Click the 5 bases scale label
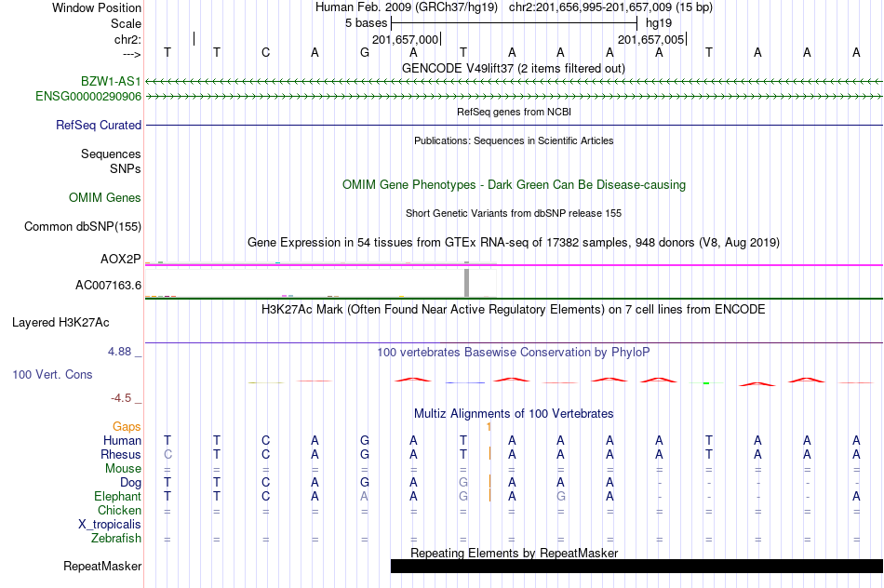The height and width of the screenshot is (588, 884). click(366, 23)
